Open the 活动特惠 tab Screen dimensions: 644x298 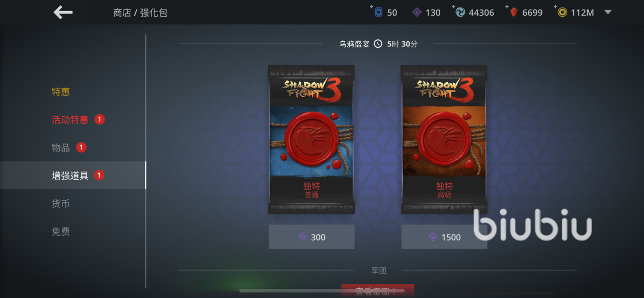tap(70, 119)
